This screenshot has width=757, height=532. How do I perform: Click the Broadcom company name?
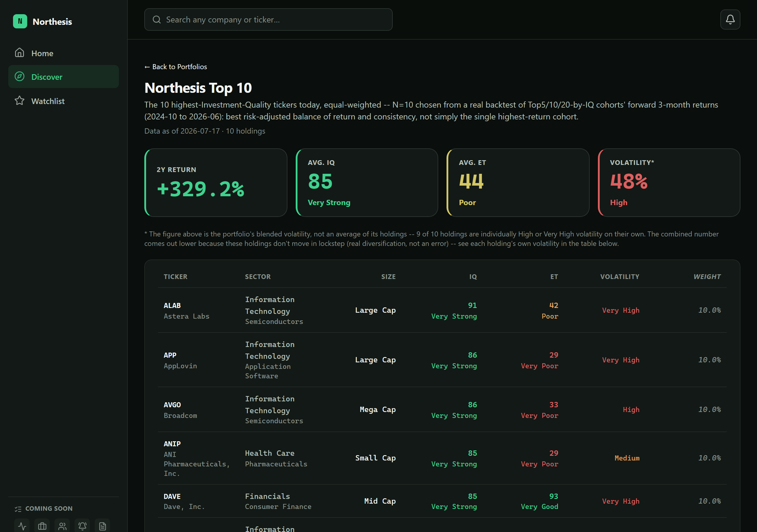coord(180,416)
